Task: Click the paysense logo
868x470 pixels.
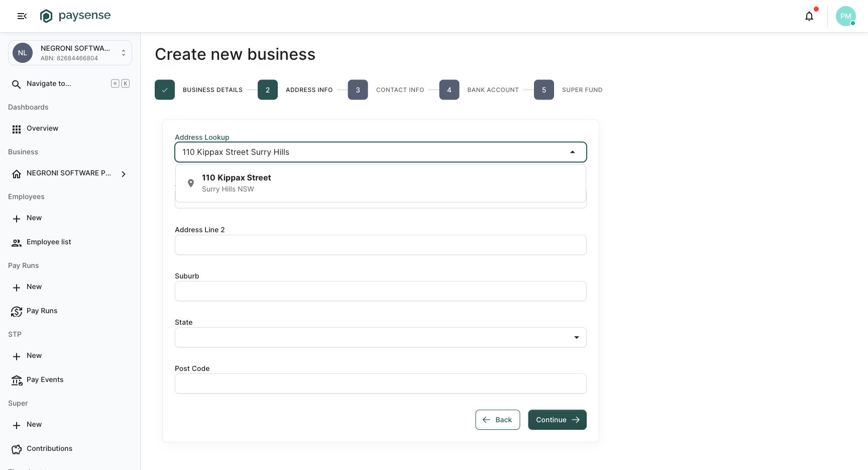Action: [x=75, y=16]
